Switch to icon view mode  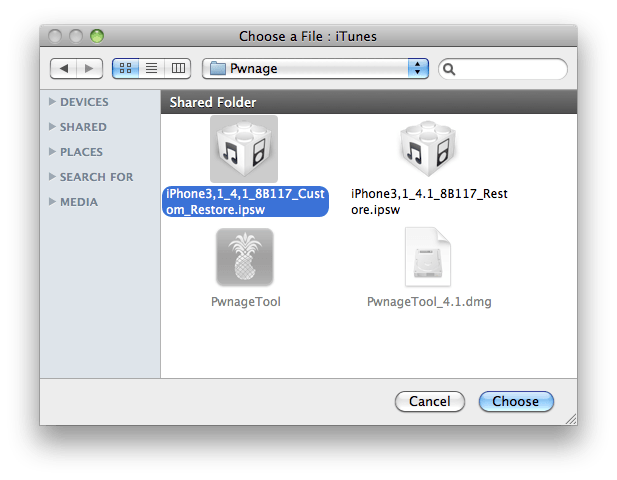[x=126, y=69]
